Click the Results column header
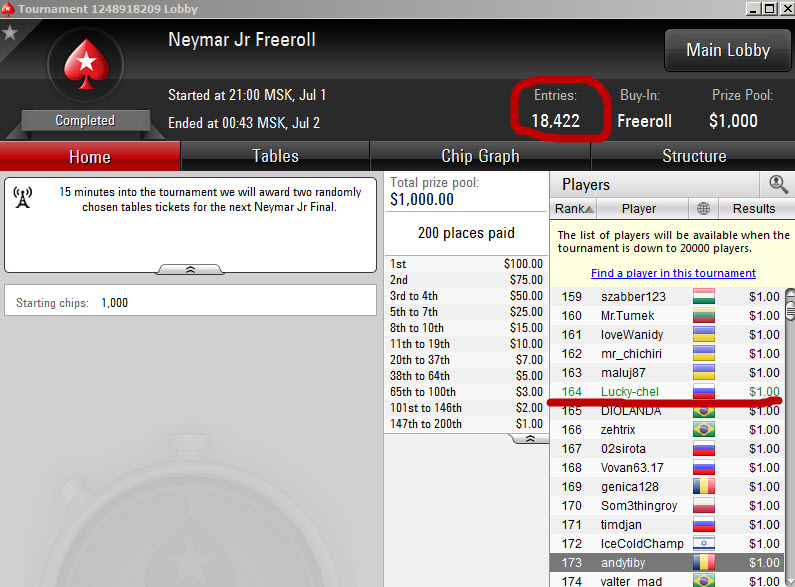Image resolution: width=795 pixels, height=587 pixels. pos(754,208)
